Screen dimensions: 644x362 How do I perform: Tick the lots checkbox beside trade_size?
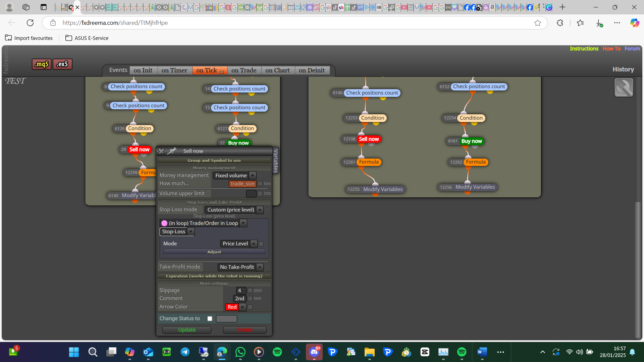point(260,184)
